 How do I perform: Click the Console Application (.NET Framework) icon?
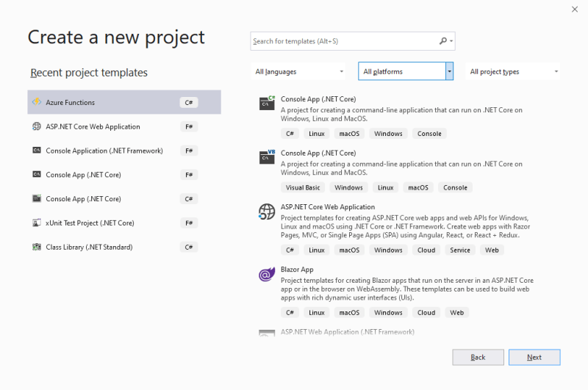(37, 151)
